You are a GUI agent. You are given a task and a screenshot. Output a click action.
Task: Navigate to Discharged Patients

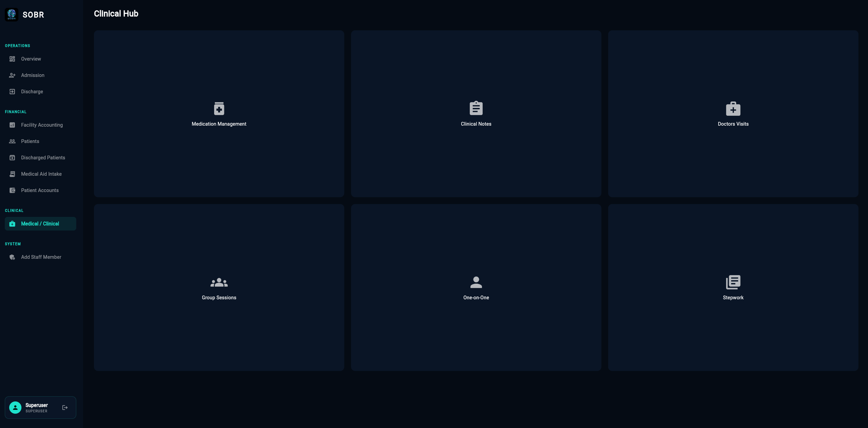[41, 158]
